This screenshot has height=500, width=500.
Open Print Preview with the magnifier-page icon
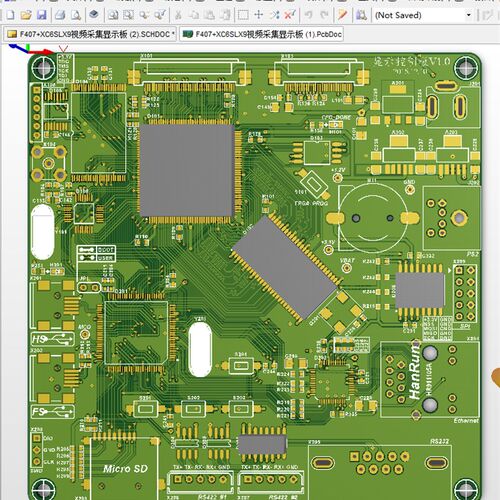point(76,15)
